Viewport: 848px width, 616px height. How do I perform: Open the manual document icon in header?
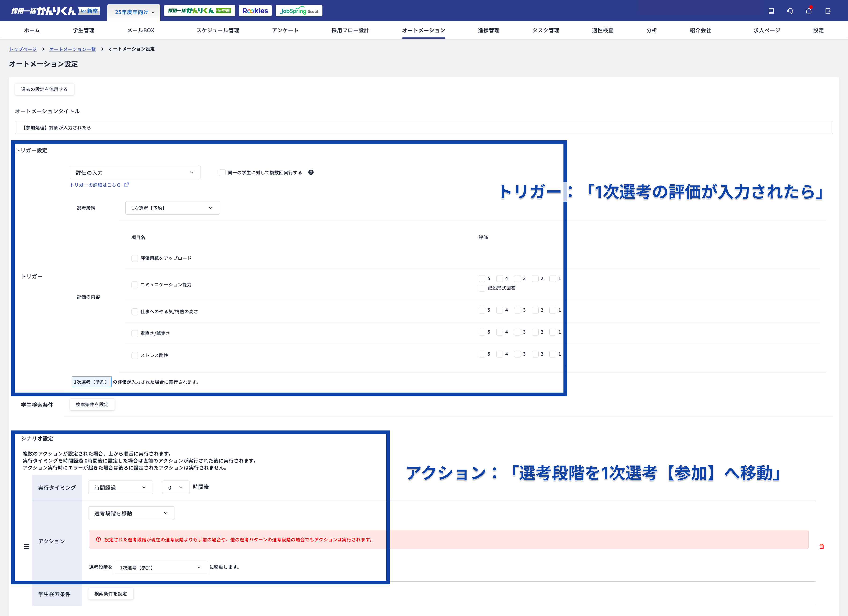(771, 11)
